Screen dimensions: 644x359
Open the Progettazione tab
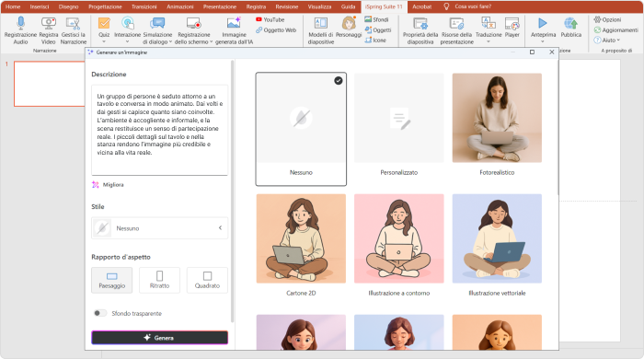tap(105, 6)
